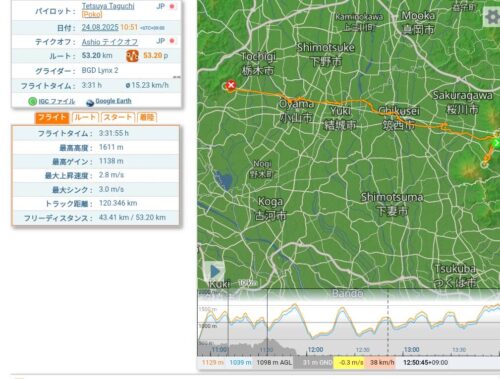Play the flight track animation

214,272
